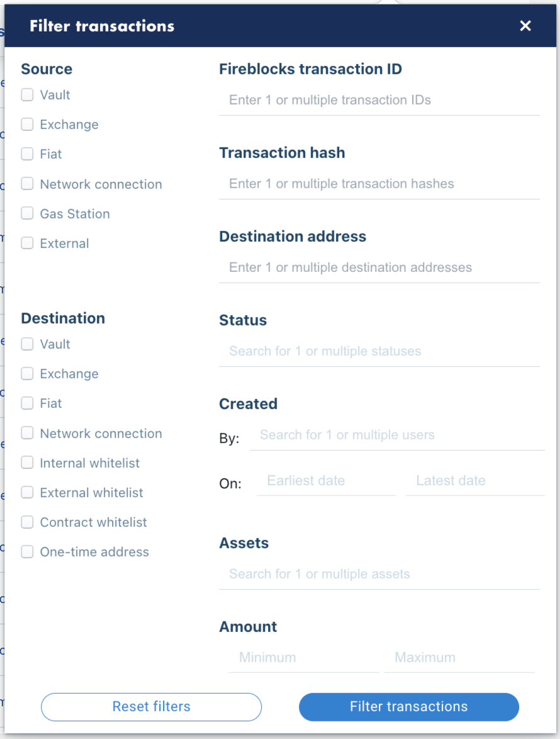Toggle the Destination Fiat checkbox
This screenshot has height=739, width=560.
point(27,403)
